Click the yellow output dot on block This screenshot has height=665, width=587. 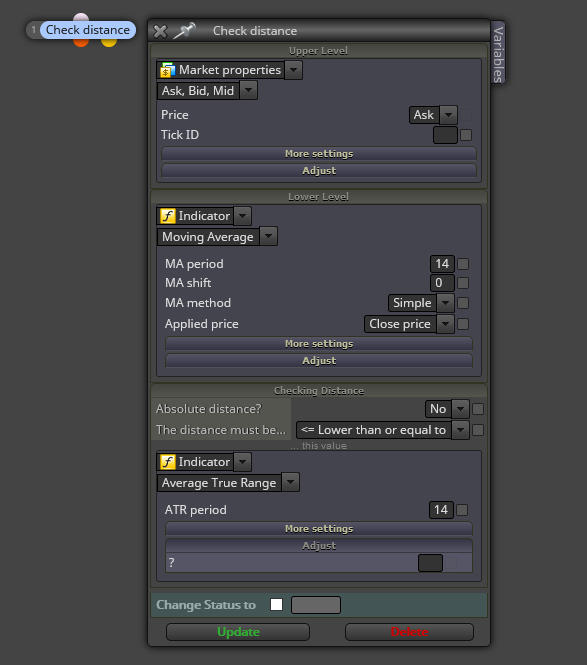(109, 42)
